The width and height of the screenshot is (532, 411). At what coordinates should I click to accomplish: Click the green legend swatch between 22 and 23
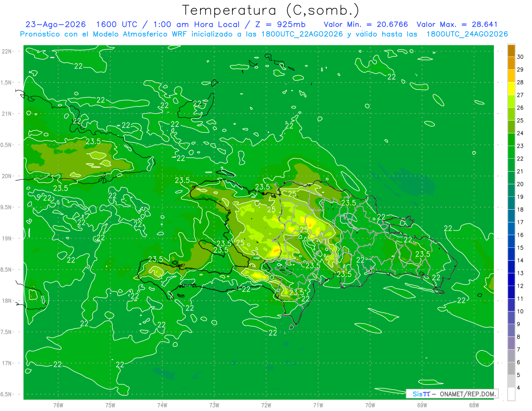511,153
